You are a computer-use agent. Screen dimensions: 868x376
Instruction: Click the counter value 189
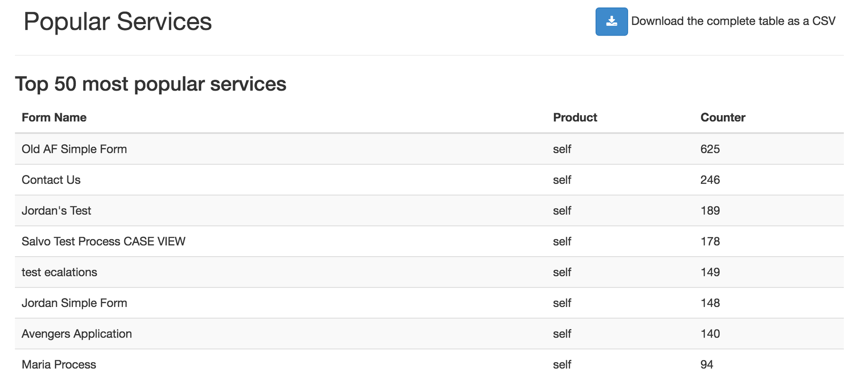[710, 210]
